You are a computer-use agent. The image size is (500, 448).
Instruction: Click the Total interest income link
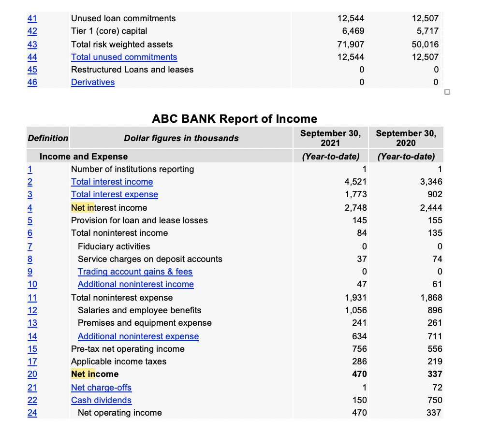[112, 182]
